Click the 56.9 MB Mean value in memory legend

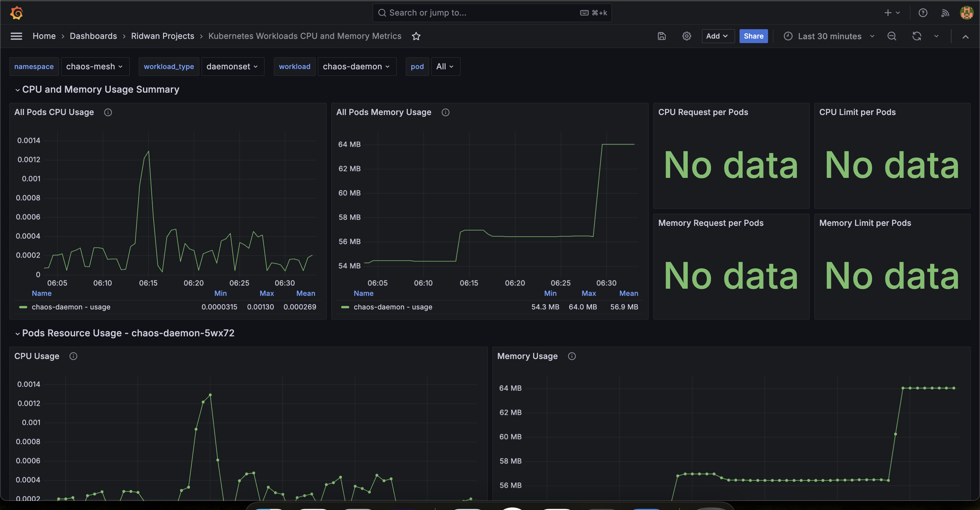click(x=624, y=307)
